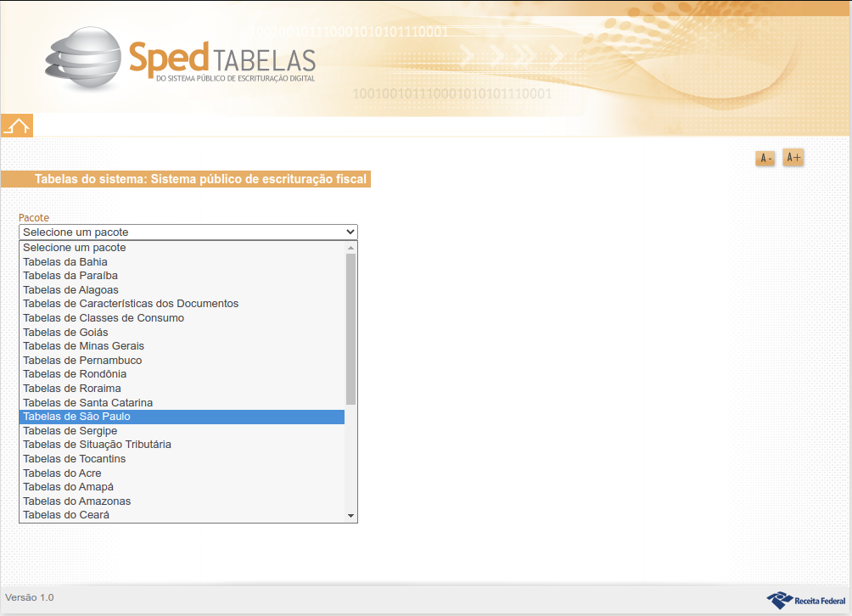Select Tabelas do Acre
Image resolution: width=852 pixels, height=616 pixels.
tap(182, 473)
